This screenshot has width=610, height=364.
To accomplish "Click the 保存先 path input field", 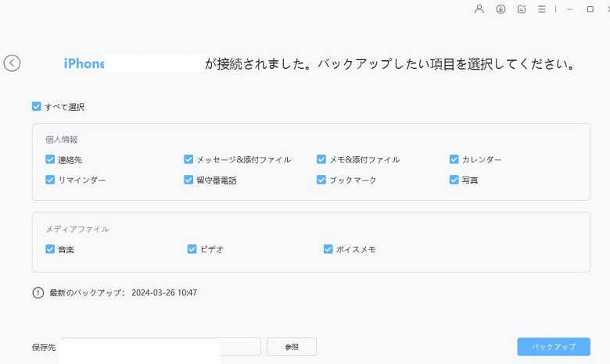I will [x=161, y=347].
